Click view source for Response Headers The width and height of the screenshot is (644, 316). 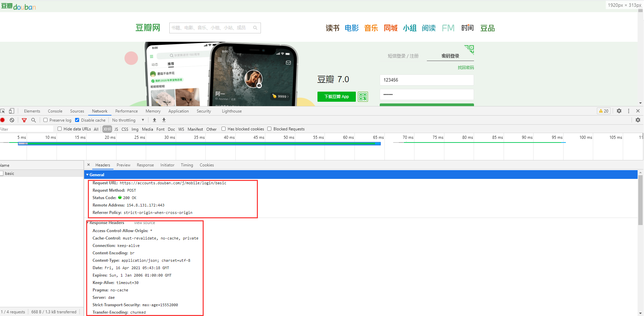(x=144, y=223)
